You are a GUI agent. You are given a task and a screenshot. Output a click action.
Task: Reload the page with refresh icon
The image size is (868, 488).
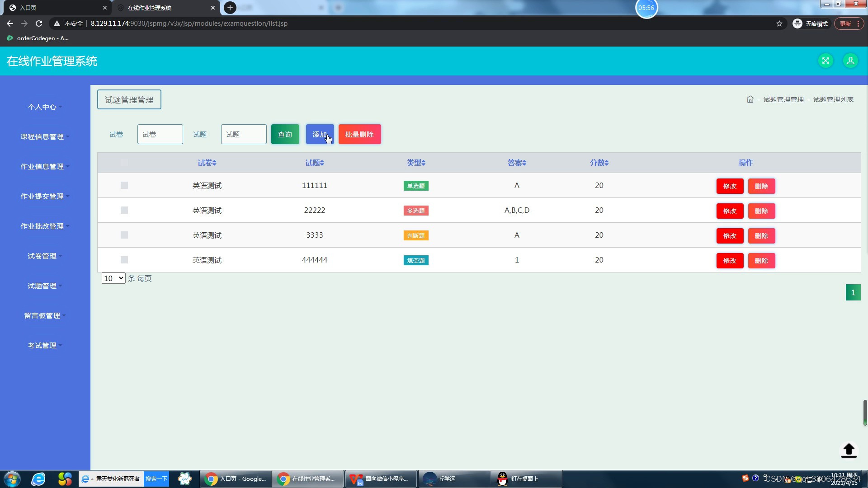39,23
